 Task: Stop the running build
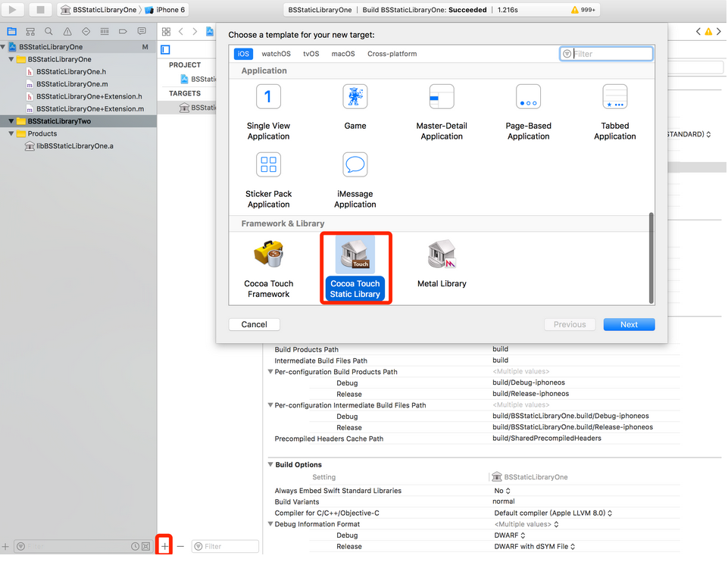[x=40, y=10]
